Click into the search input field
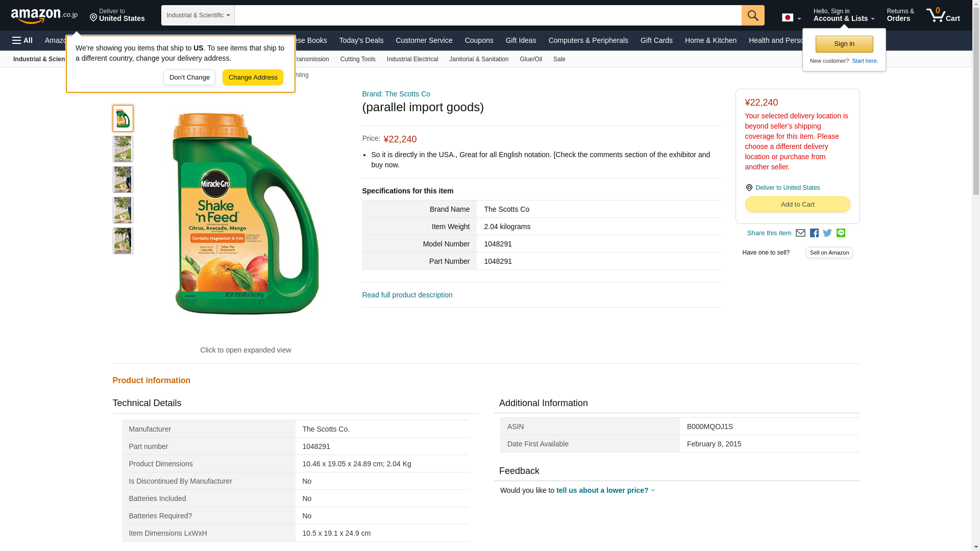This screenshot has height=551, width=980. (x=487, y=15)
